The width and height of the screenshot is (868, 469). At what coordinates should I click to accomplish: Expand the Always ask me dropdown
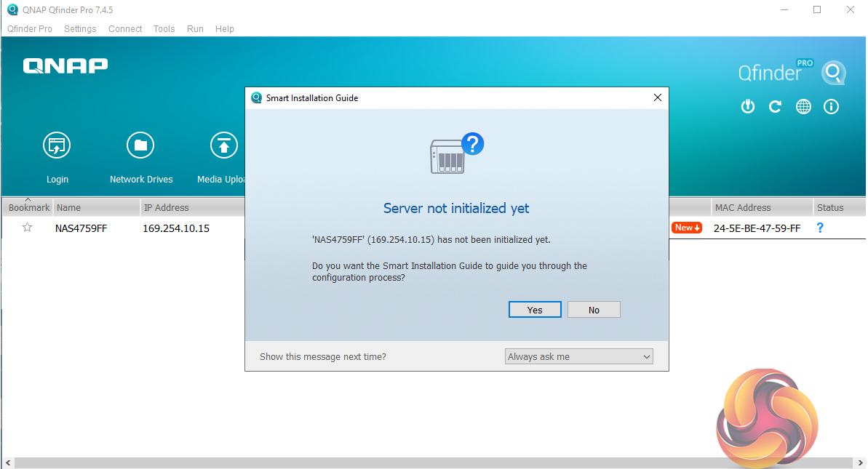579,357
